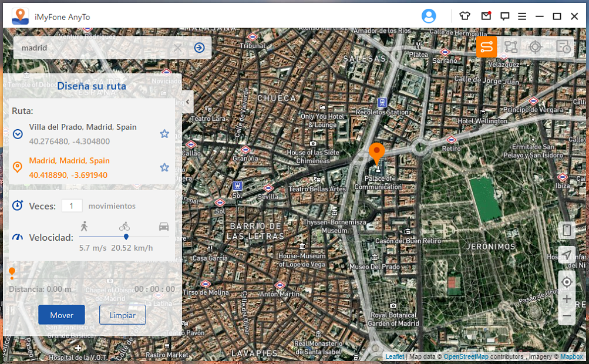Screen dimensions: 589x364
Task: Click the Tribunal metro marker
Action: tap(253, 37)
